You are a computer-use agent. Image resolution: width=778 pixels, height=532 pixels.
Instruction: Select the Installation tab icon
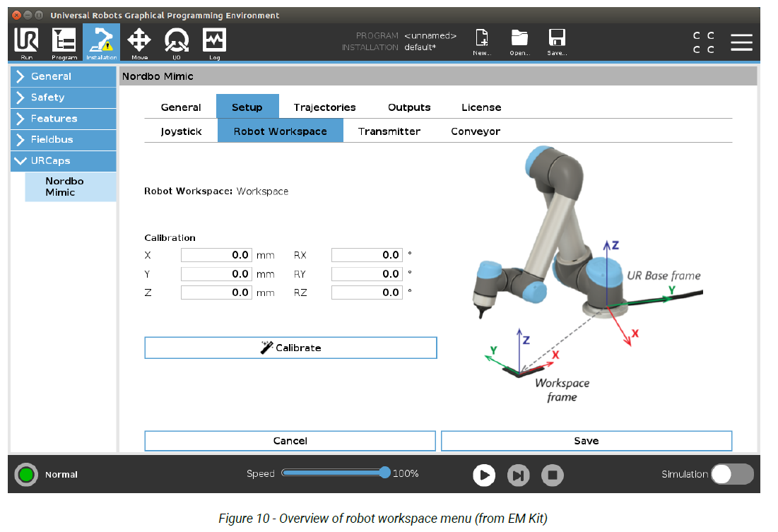click(101, 42)
